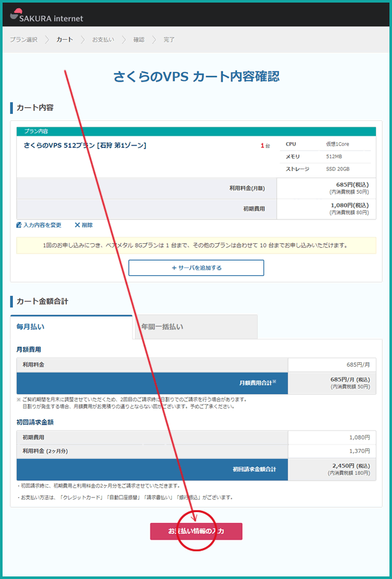Click the edit pencil icon beside 入力内容を変更

pos(19,225)
